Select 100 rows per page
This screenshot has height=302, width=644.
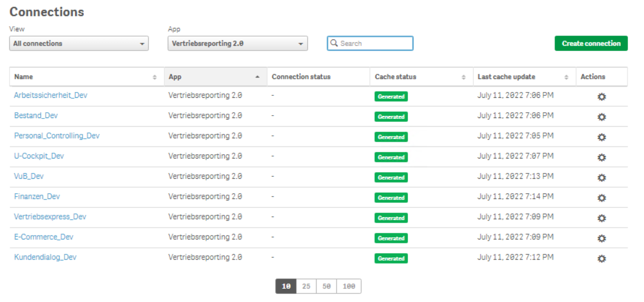pyautogui.click(x=349, y=286)
